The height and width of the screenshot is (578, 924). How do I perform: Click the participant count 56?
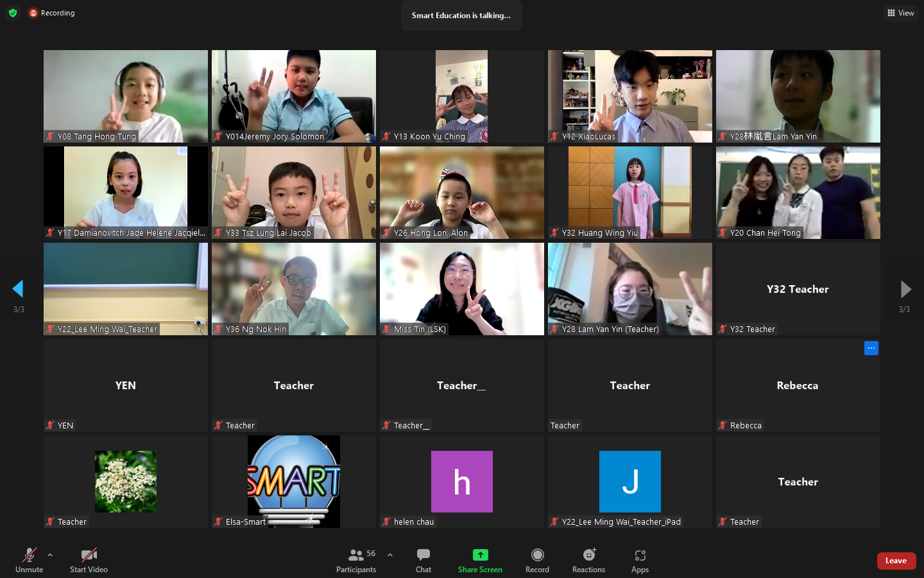pyautogui.click(x=371, y=554)
